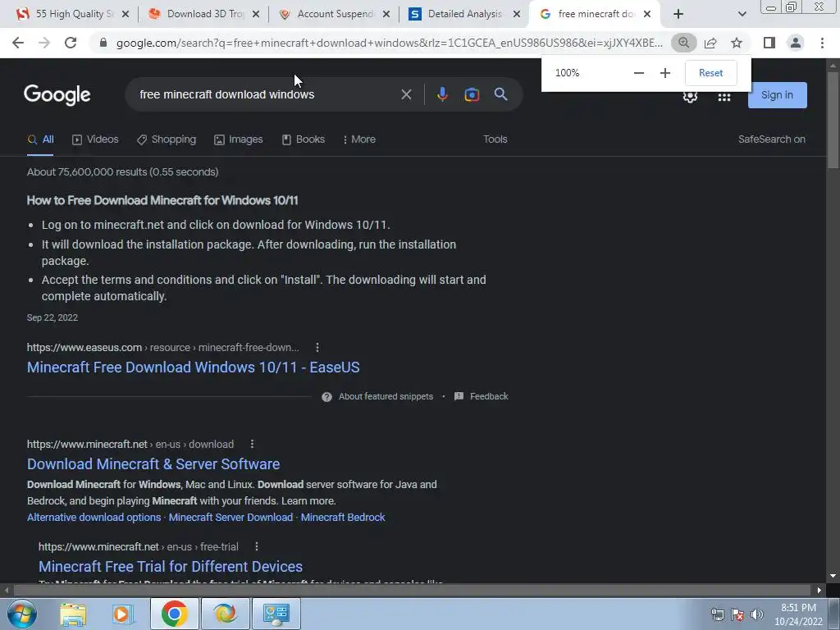Open Windows Explorer from the taskbar
The height and width of the screenshot is (630, 840).
click(x=73, y=614)
